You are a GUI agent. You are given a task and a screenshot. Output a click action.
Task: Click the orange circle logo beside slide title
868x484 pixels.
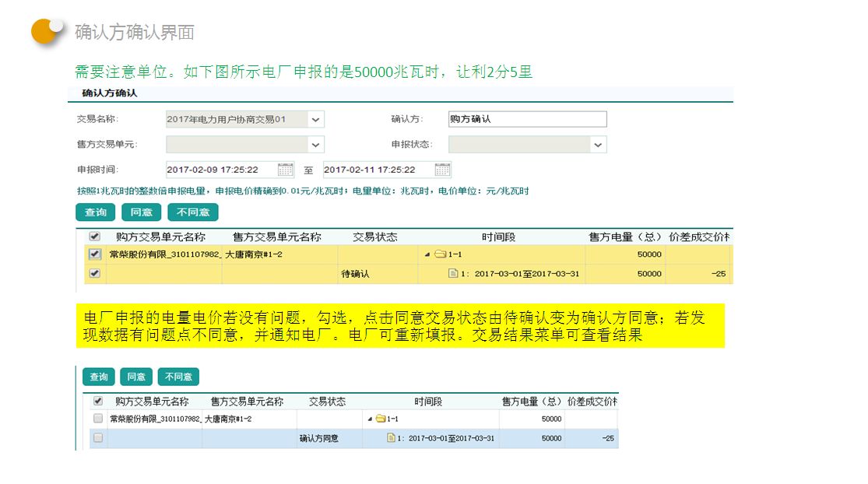(47, 30)
